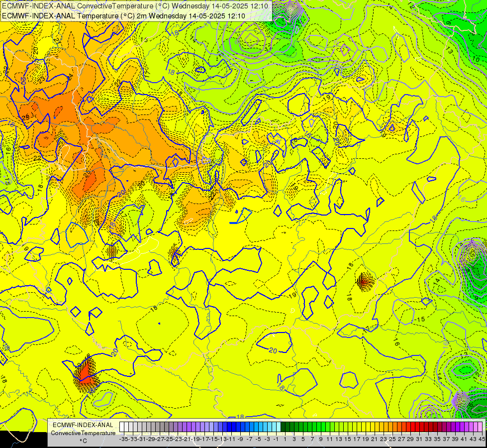The height and width of the screenshot is (448, 487).
Task: Click the legend scale number 15
Action: click(x=348, y=439)
